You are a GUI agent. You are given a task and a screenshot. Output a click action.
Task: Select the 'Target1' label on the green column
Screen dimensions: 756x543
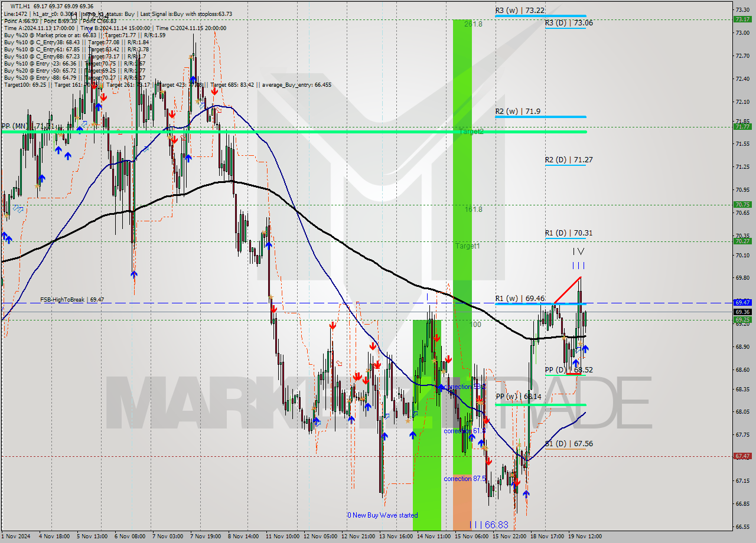tap(467, 246)
